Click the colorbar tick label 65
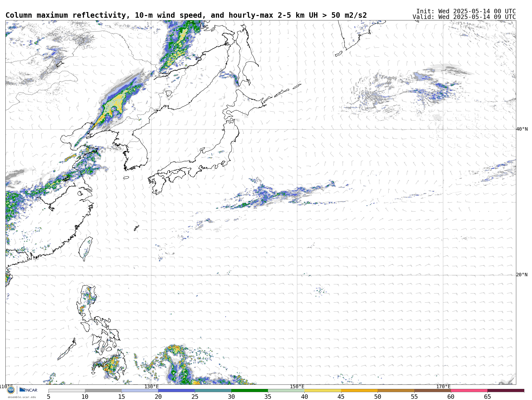532x400 pixels. coord(487,397)
